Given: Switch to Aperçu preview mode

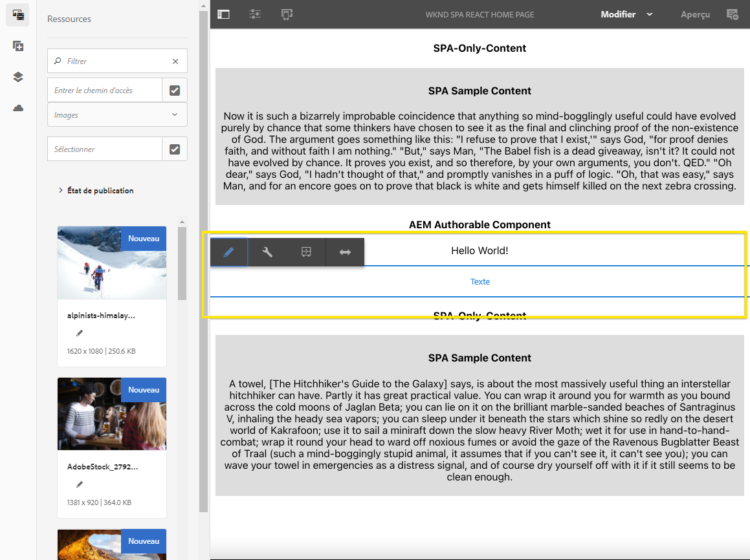Looking at the screenshot, I should tap(695, 14).
